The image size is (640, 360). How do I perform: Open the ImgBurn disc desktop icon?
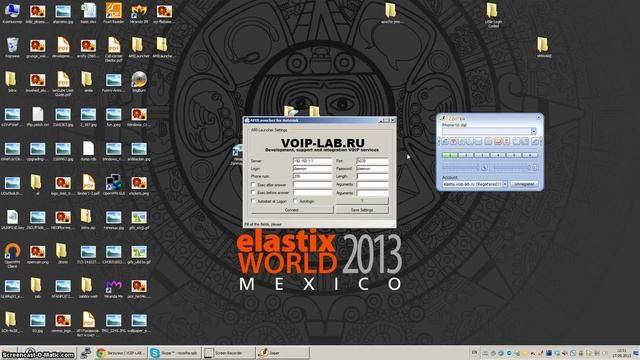[x=139, y=82]
